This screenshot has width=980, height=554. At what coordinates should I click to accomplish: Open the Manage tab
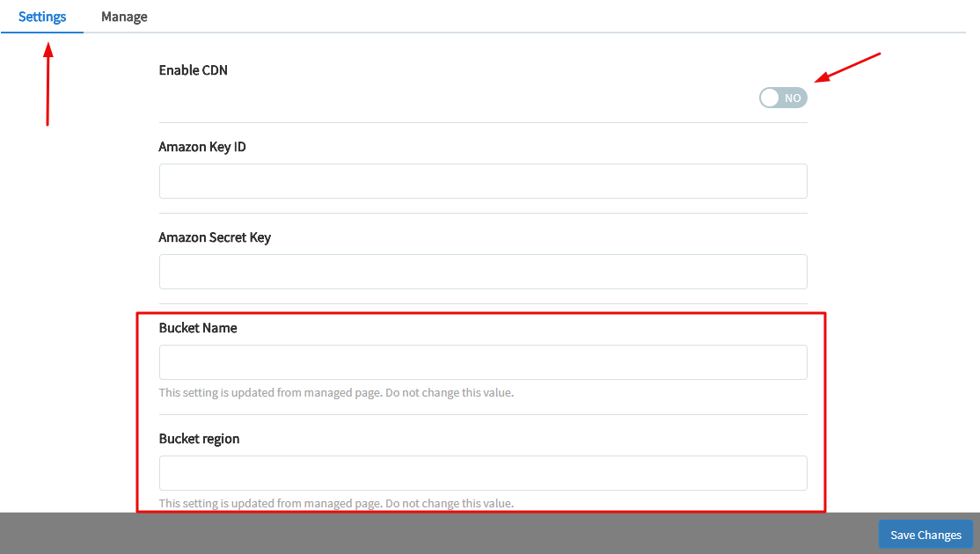[124, 17]
